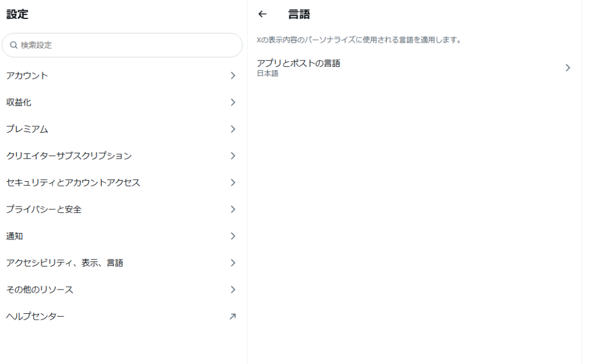Image resolution: width=591 pixels, height=364 pixels.
Task: Open the プライバシーと安全 section
Action: (44, 209)
